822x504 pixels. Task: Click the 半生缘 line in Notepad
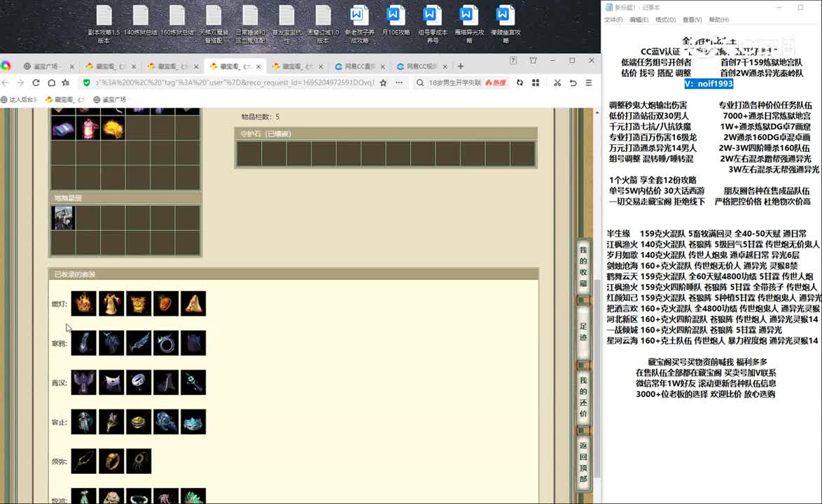(x=706, y=234)
